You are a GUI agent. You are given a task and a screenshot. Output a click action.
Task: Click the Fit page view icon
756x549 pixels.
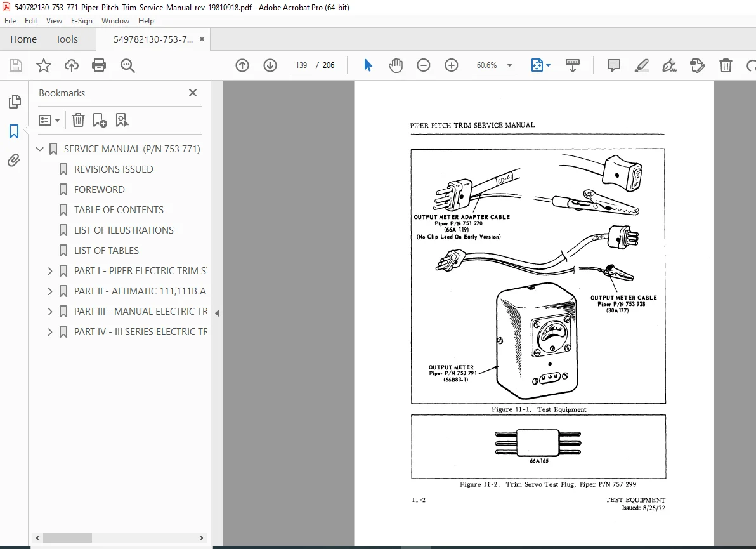[537, 65]
